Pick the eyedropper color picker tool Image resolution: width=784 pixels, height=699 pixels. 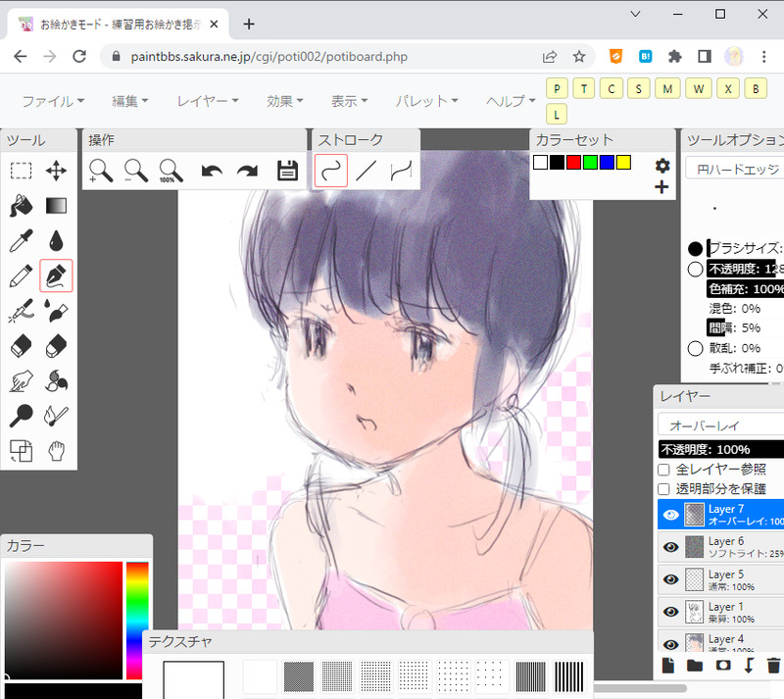(x=21, y=240)
